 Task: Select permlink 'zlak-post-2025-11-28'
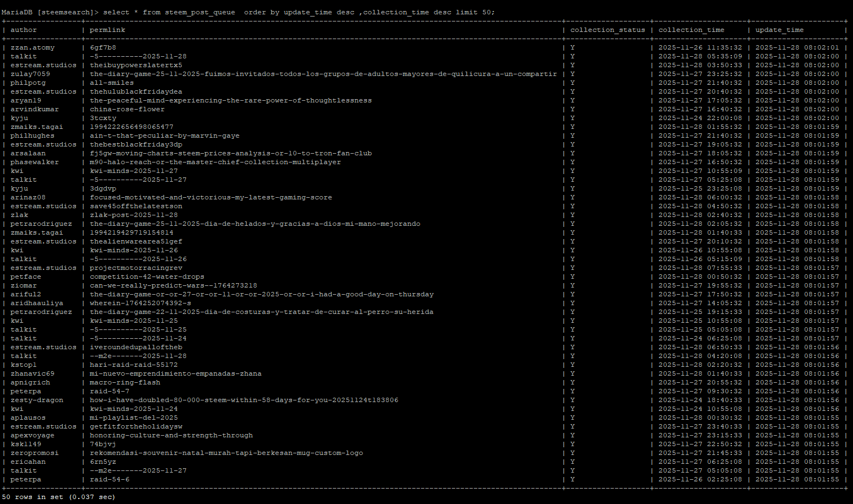pos(134,215)
